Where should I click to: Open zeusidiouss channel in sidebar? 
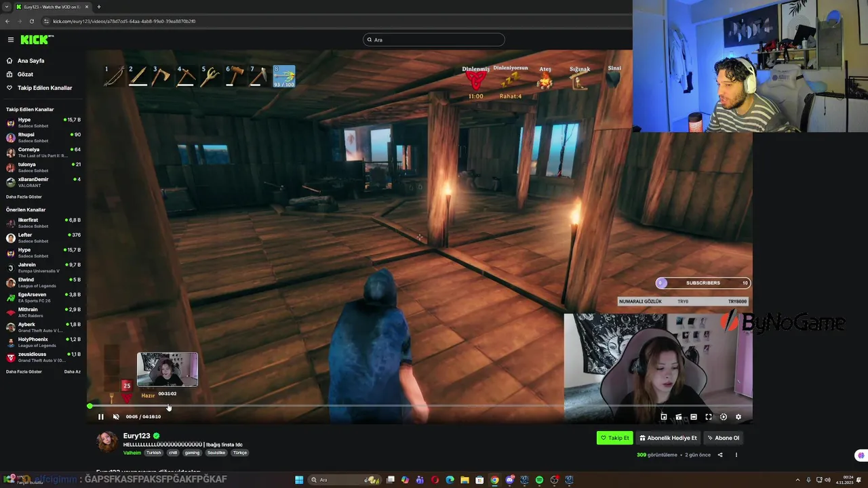point(43,357)
